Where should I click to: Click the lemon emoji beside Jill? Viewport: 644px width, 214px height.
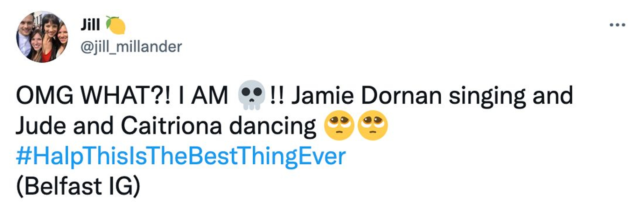(x=116, y=25)
